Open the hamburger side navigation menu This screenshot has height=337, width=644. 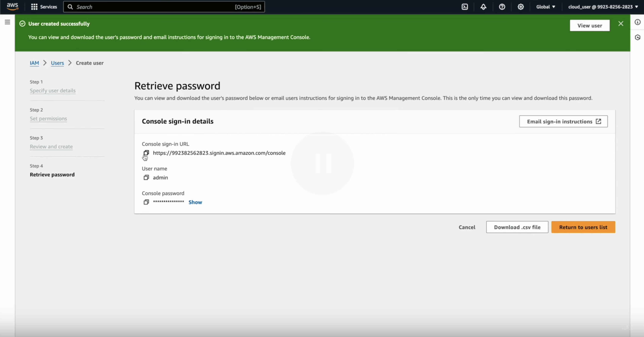pyautogui.click(x=7, y=22)
